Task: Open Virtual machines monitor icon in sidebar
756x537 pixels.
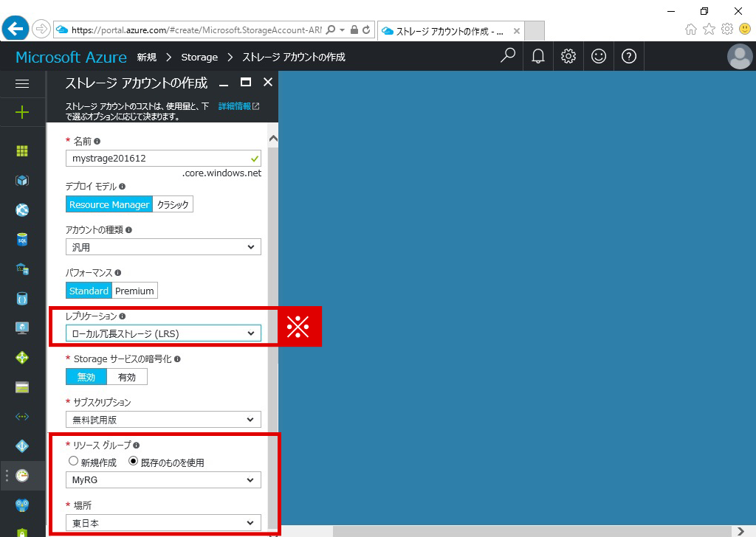Action: (x=22, y=328)
